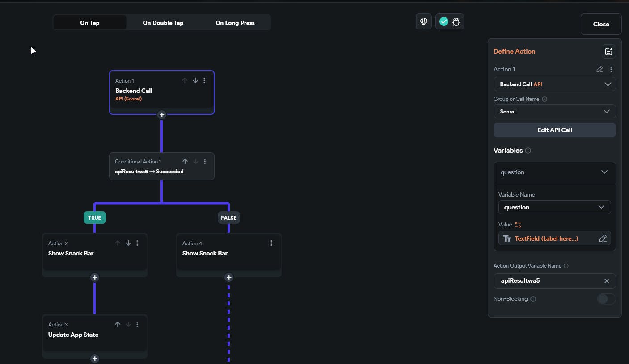The height and width of the screenshot is (364, 629).
Task: Click the diamond premium icon in top bar
Action: point(423,21)
